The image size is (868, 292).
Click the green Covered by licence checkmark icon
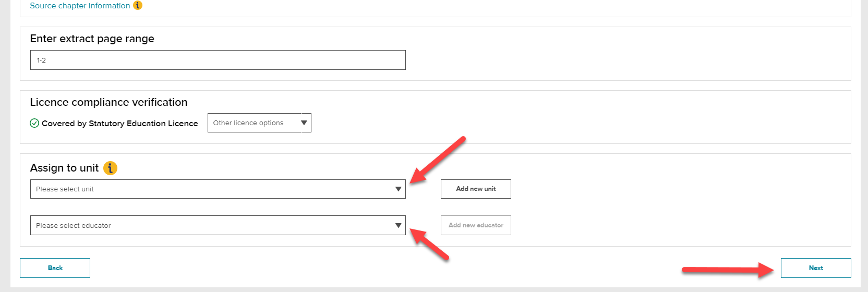[x=34, y=123]
